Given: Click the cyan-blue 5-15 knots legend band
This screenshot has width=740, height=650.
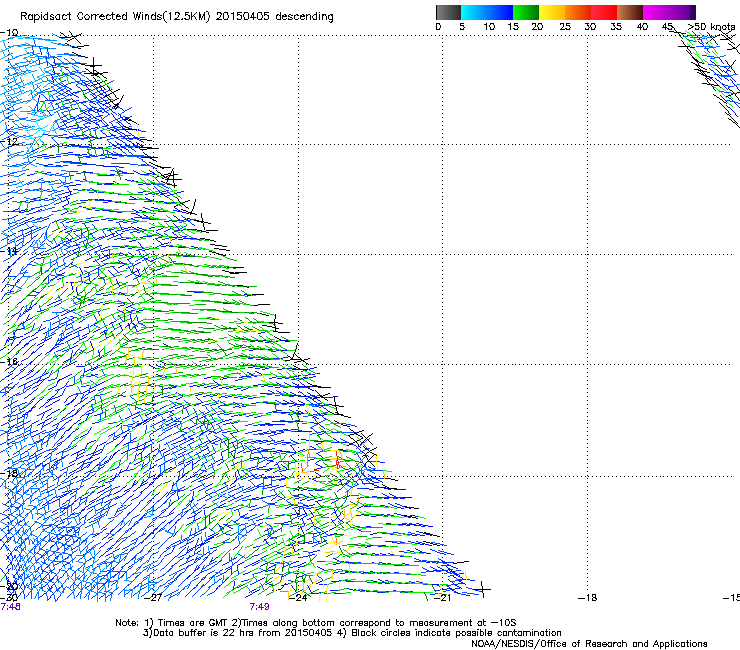Looking at the screenshot, I should click(x=487, y=12).
